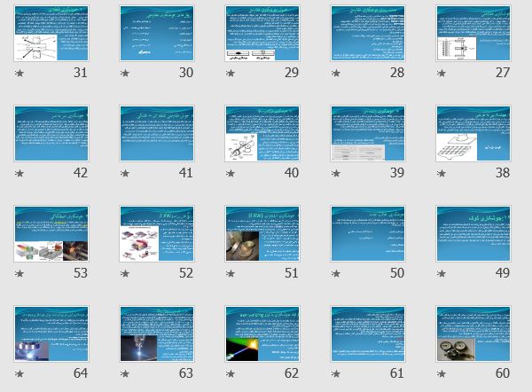Click the star icon below slide 49
532x392 pixels.
441,273
